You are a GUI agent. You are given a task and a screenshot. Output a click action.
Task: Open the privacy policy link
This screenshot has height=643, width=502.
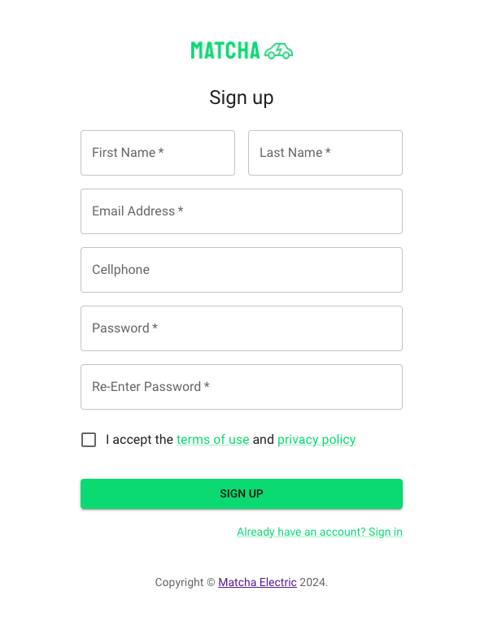coord(317,440)
